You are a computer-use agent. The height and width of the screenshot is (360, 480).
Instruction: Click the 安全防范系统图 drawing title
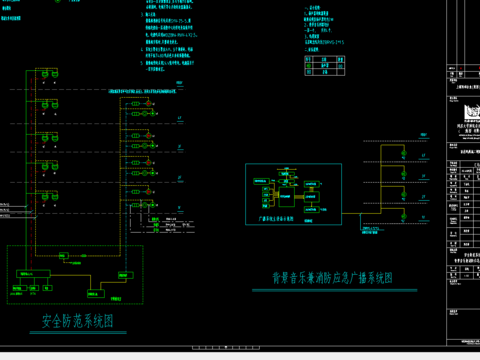pyautogui.click(x=77, y=321)
